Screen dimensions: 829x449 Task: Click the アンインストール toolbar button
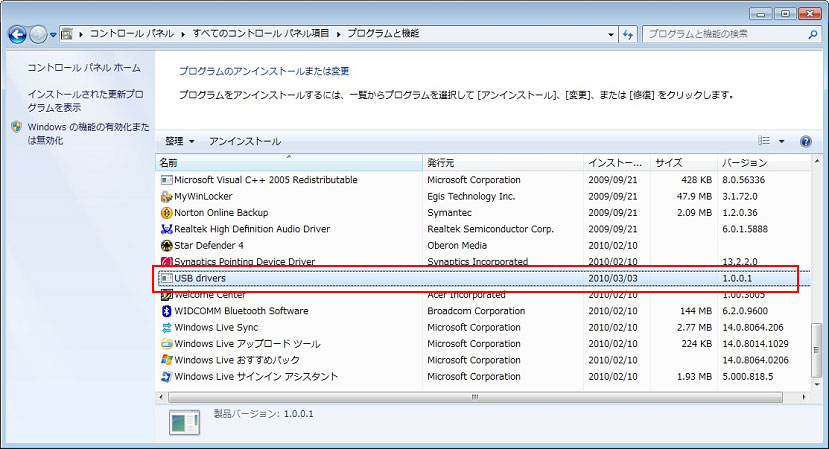(244, 141)
